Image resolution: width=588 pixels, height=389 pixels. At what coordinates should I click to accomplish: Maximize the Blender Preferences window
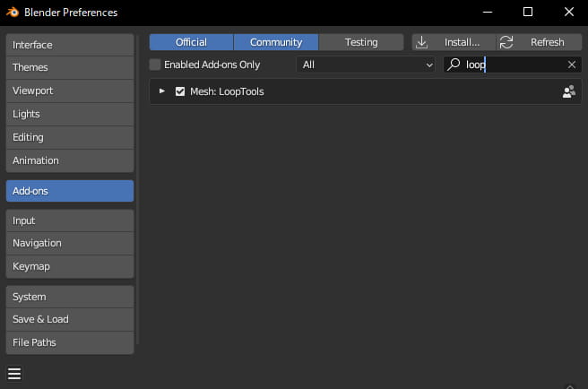(x=528, y=12)
